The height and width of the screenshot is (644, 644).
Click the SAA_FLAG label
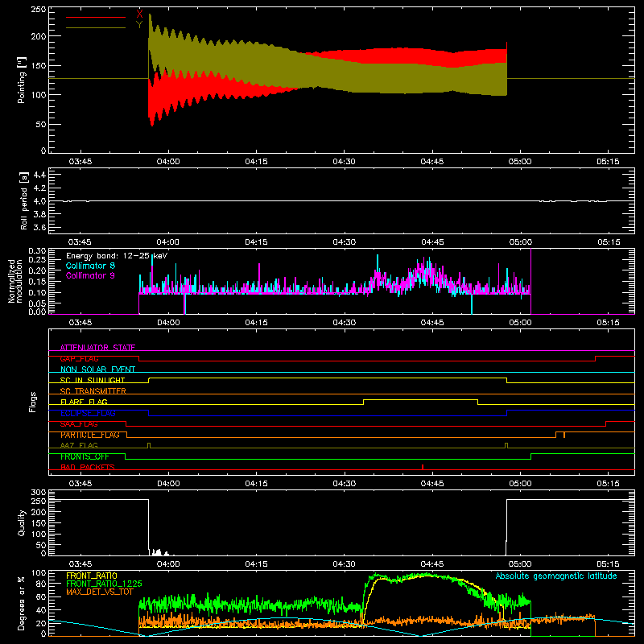click(79, 424)
